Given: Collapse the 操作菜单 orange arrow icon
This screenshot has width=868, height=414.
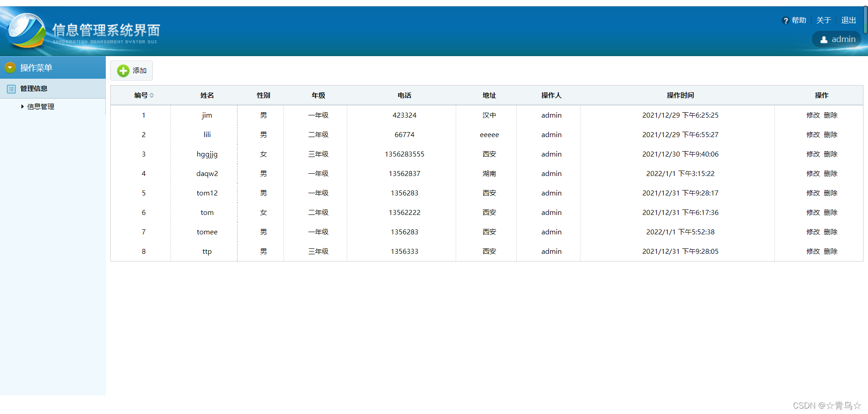Looking at the screenshot, I should (x=10, y=67).
